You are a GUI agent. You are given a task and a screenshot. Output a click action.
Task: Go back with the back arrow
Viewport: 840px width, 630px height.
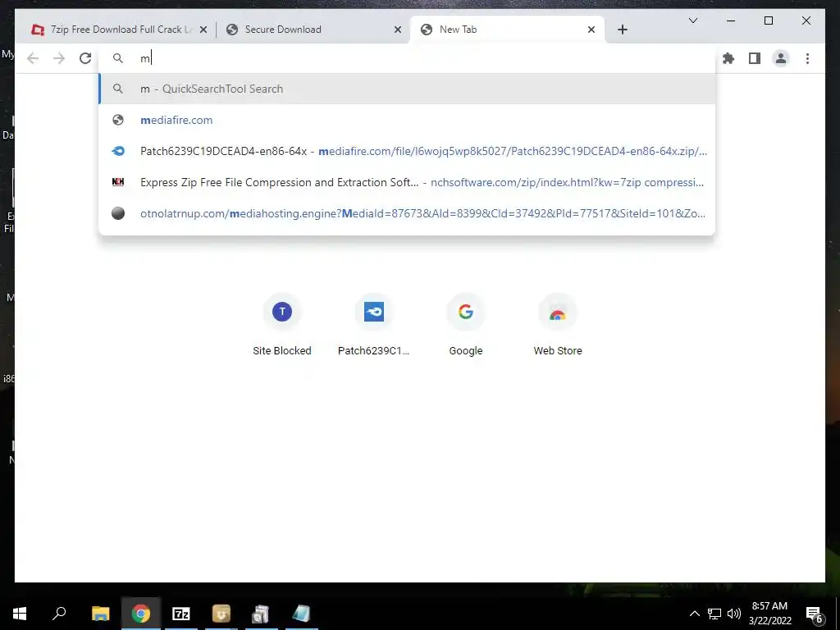point(33,58)
